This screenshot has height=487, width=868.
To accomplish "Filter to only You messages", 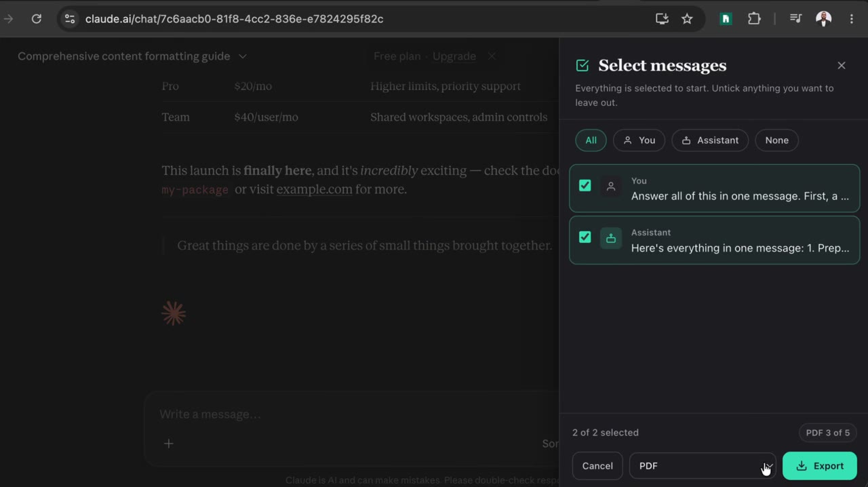I will pyautogui.click(x=639, y=140).
